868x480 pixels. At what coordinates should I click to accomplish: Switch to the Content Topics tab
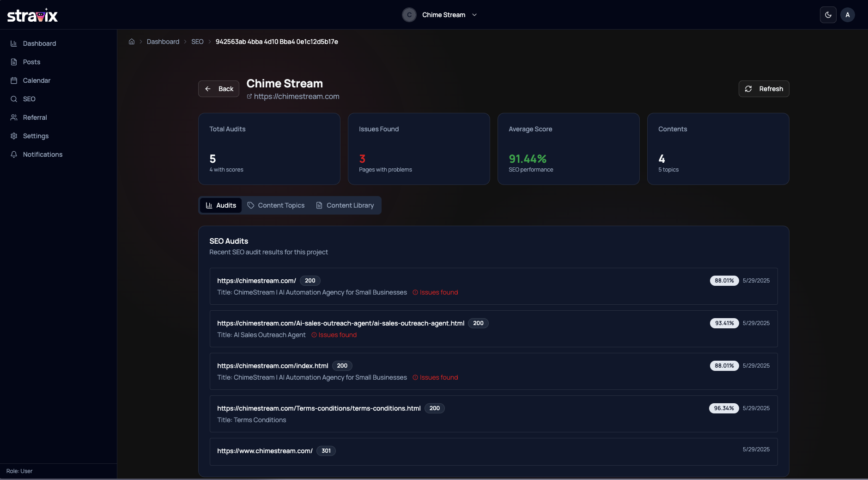click(276, 205)
